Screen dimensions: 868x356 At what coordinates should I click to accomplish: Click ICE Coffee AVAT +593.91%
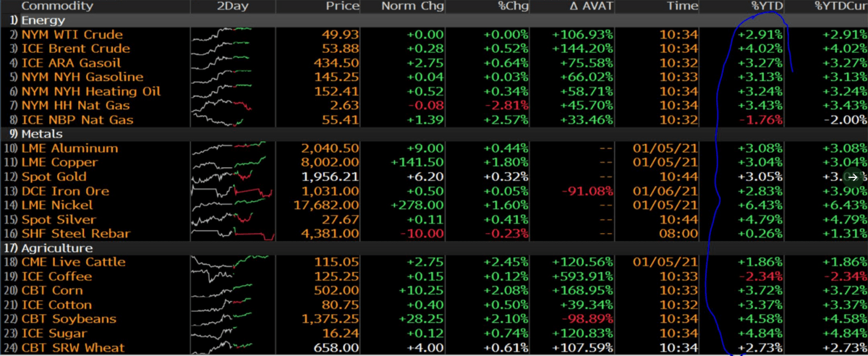(x=584, y=276)
